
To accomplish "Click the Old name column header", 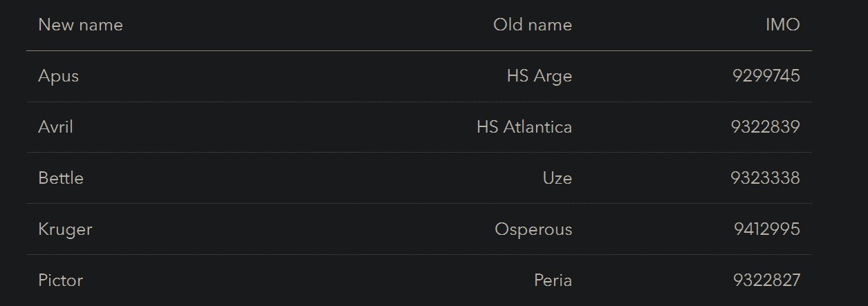I will [532, 25].
